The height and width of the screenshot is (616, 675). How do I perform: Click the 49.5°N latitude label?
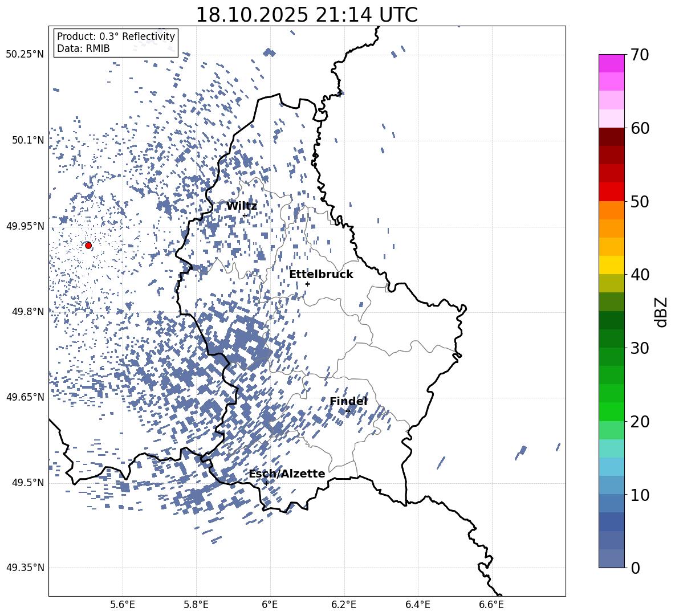coord(28,483)
